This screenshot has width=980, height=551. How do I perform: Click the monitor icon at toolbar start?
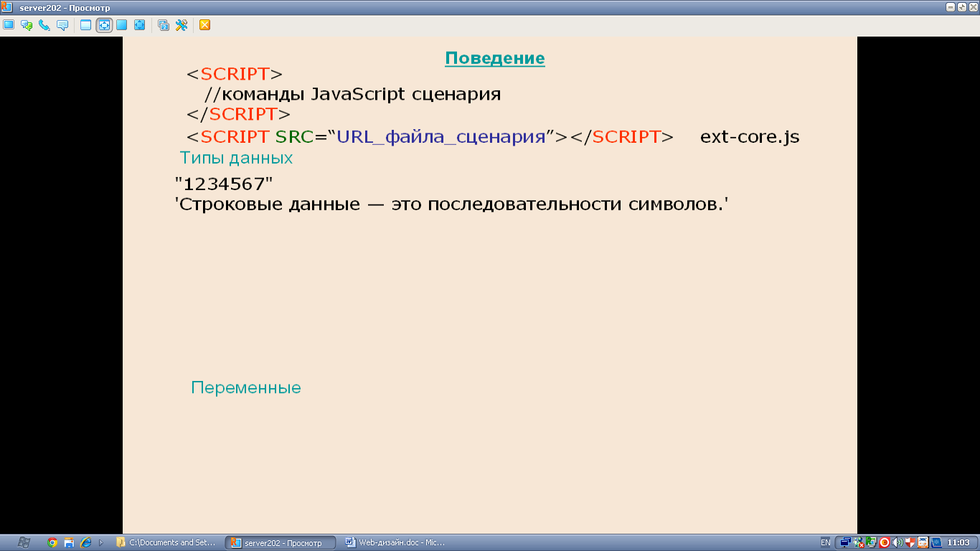(x=9, y=25)
